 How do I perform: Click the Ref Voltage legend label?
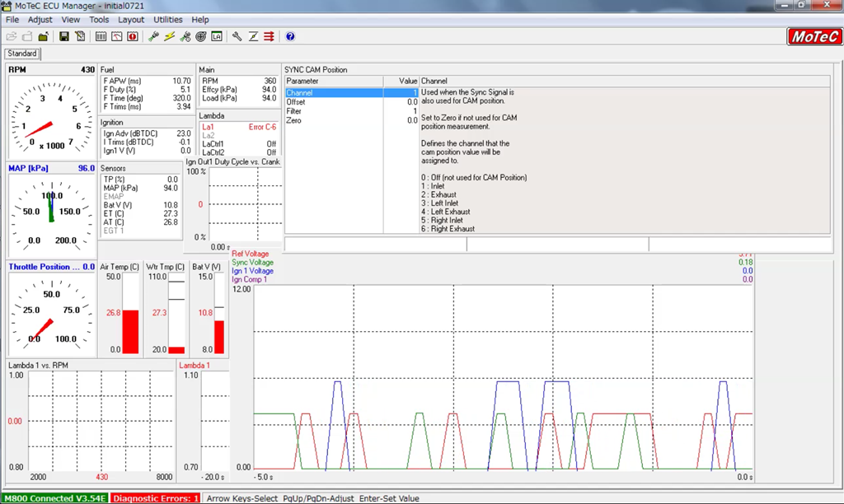[251, 254]
